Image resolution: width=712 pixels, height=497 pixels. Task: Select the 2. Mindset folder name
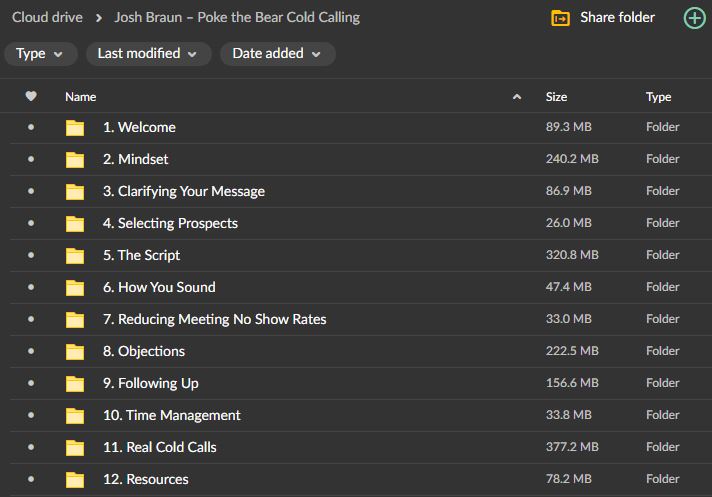pos(135,159)
